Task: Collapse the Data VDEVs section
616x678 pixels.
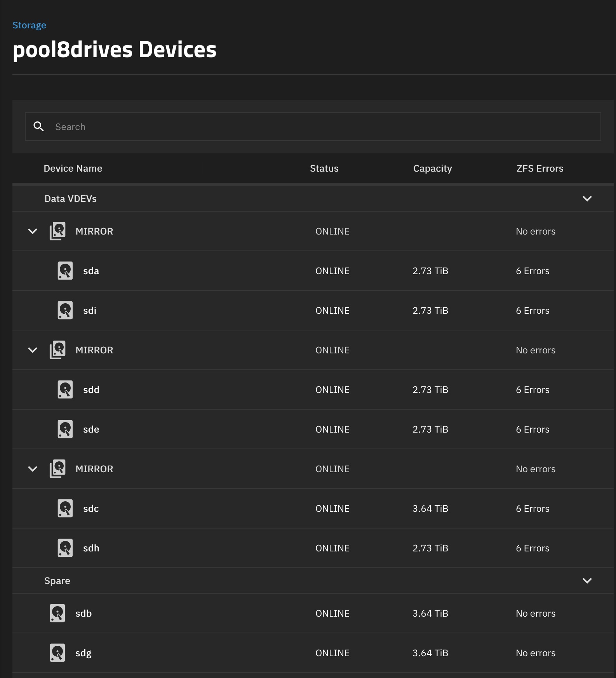Action: pos(587,198)
